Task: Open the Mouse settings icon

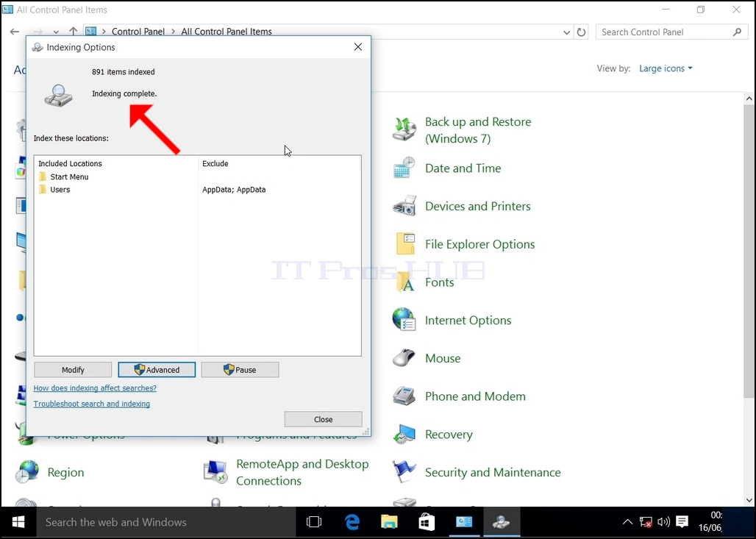Action: 404,358
